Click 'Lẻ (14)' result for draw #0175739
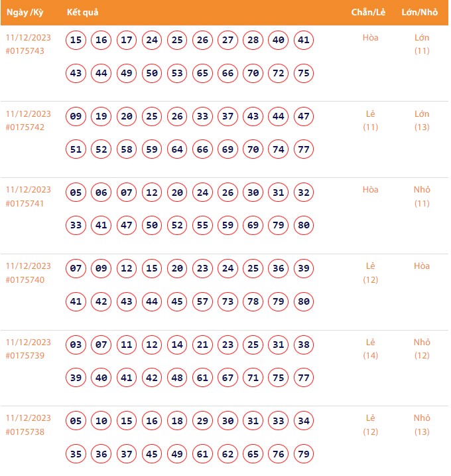This screenshot has width=451, height=476. tap(371, 349)
